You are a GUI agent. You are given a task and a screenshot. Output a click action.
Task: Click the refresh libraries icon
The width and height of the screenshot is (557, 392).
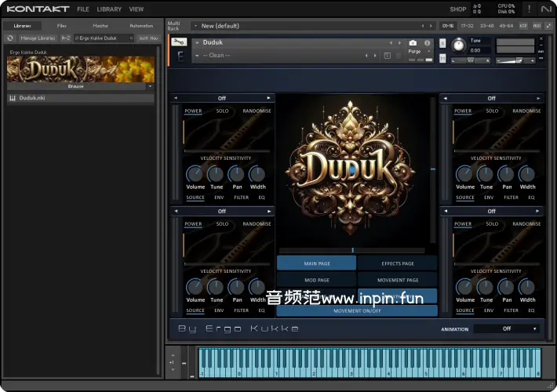coord(10,38)
